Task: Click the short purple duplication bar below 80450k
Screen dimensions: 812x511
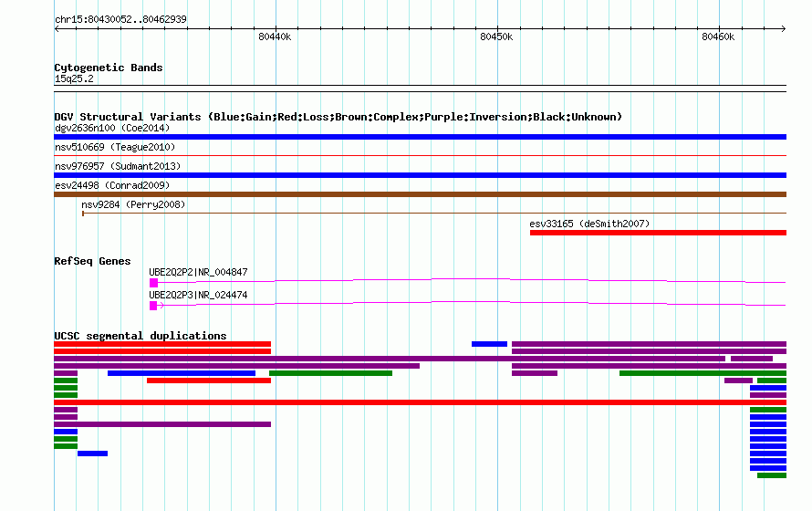Action: [x=535, y=373]
